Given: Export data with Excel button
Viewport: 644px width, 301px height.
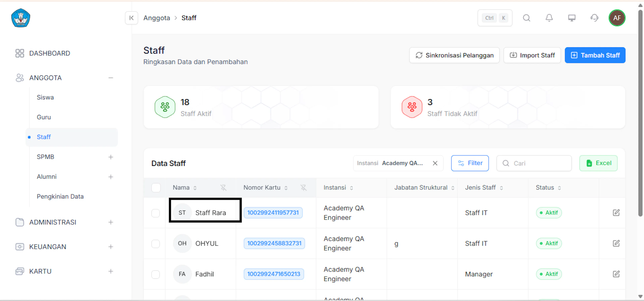Looking at the screenshot, I should click(x=599, y=163).
